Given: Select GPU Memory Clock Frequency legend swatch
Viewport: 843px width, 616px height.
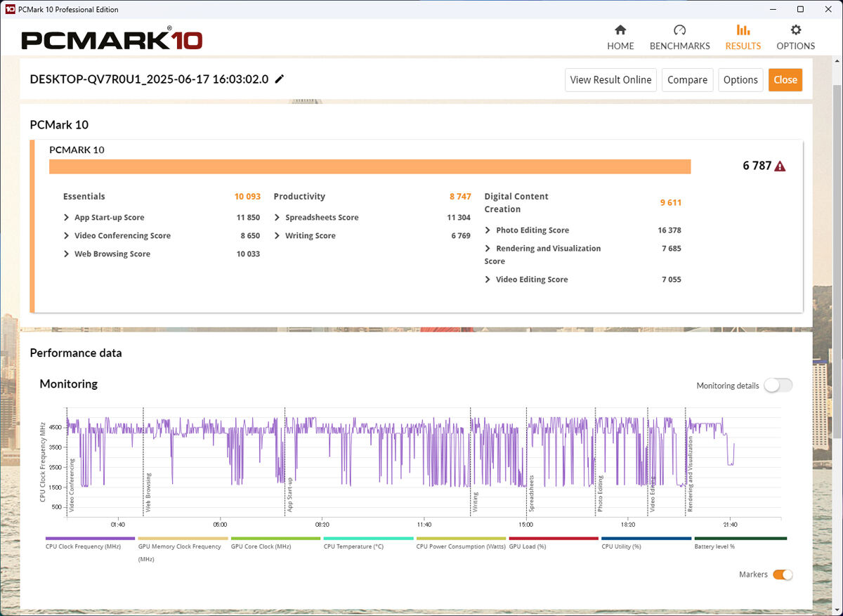Looking at the screenshot, I should tap(183, 539).
